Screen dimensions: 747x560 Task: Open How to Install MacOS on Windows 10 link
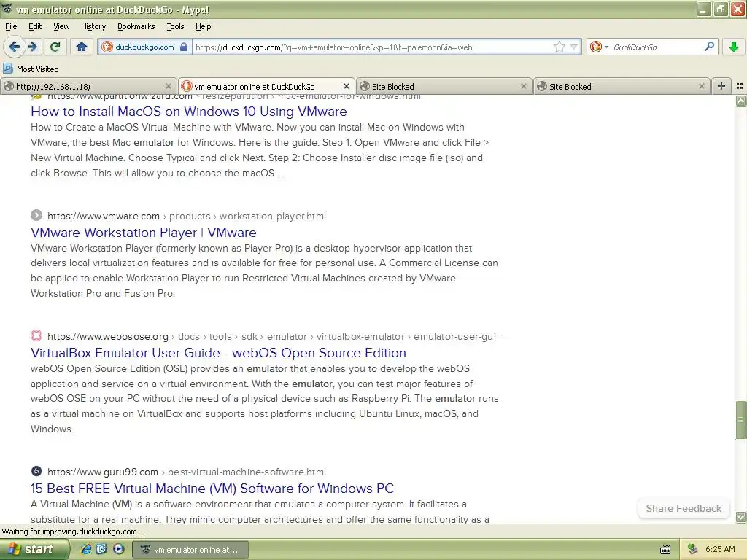point(189,112)
